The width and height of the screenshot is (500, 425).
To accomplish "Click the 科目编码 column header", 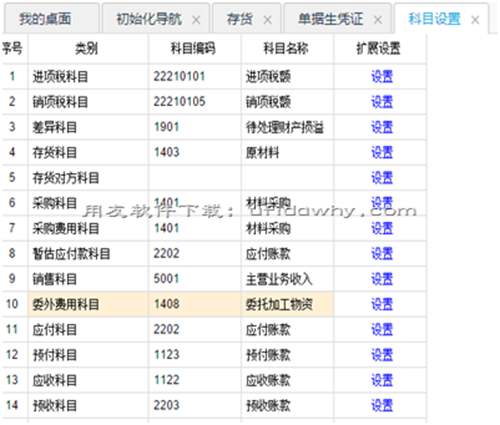I will pyautogui.click(x=195, y=49).
